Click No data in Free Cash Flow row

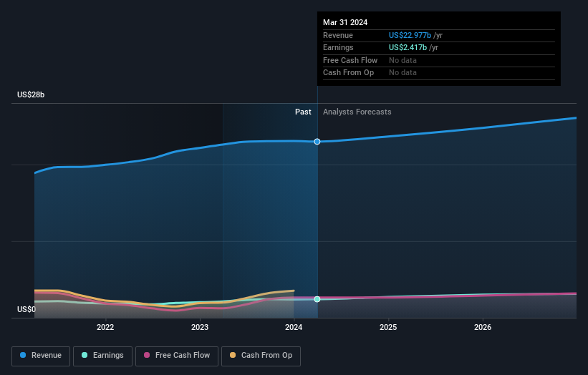point(403,60)
